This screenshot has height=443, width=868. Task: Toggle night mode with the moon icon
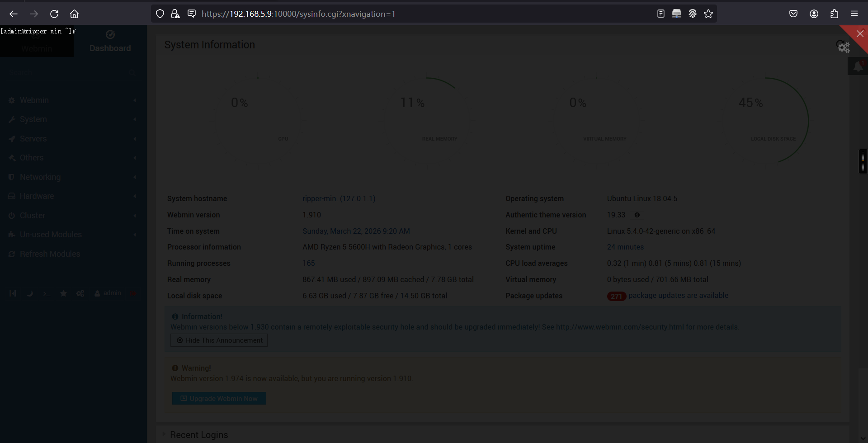click(30, 293)
